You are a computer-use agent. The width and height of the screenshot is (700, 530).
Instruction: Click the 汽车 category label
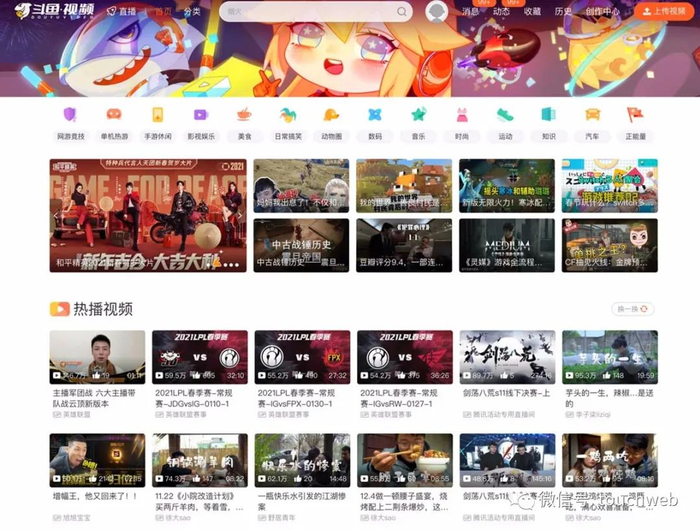click(x=592, y=137)
